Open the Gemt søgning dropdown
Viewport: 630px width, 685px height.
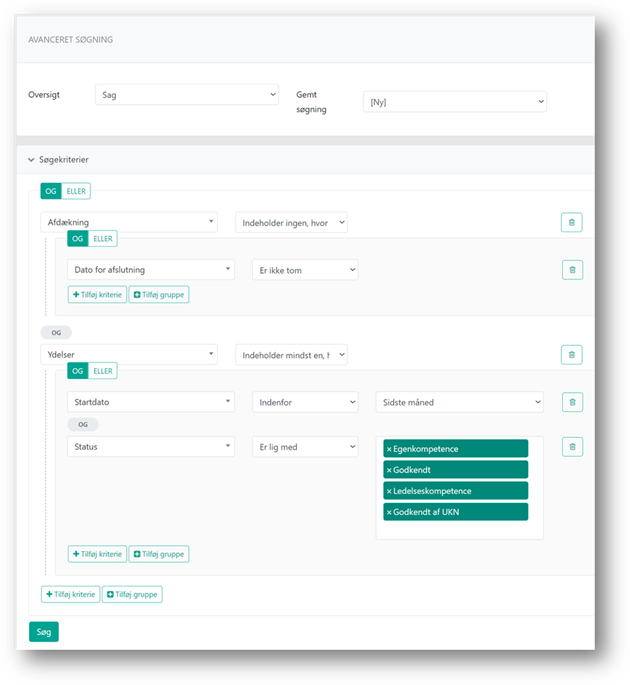(x=454, y=101)
